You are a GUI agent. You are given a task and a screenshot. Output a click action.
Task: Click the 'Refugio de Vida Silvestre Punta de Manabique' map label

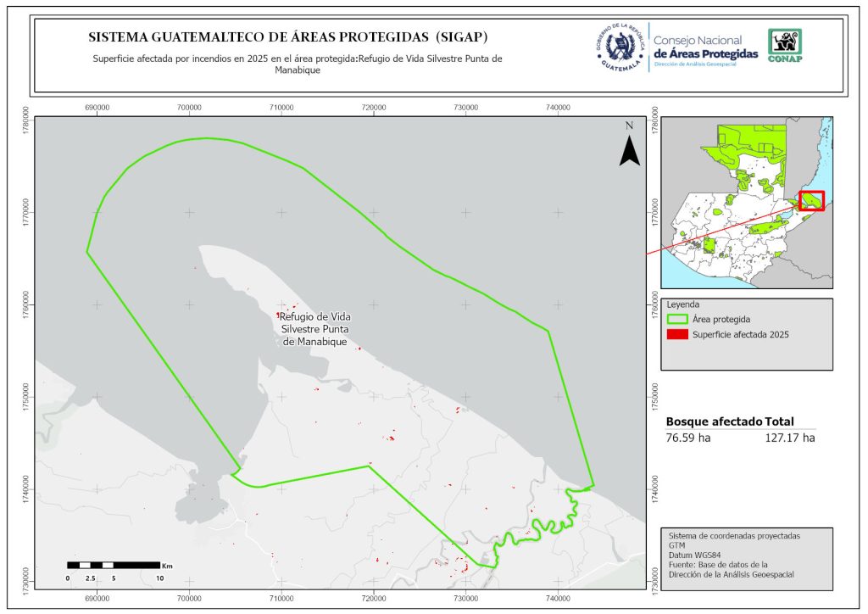tap(315, 329)
